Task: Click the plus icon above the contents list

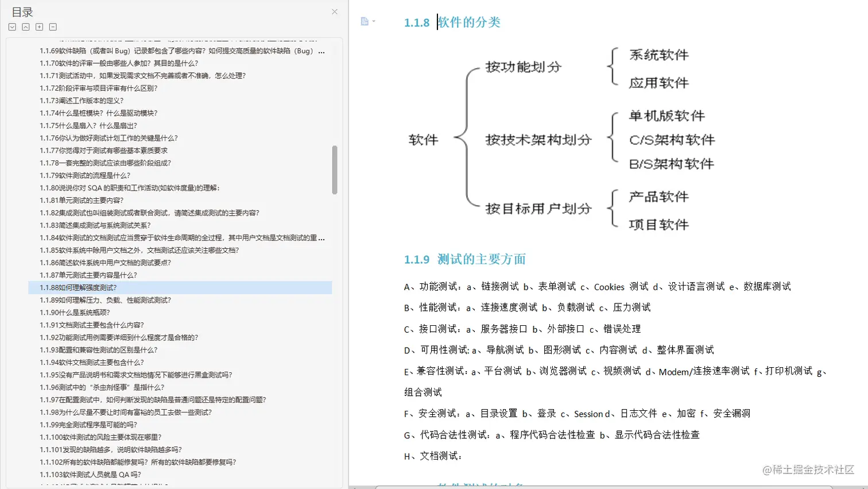Action: [x=39, y=26]
